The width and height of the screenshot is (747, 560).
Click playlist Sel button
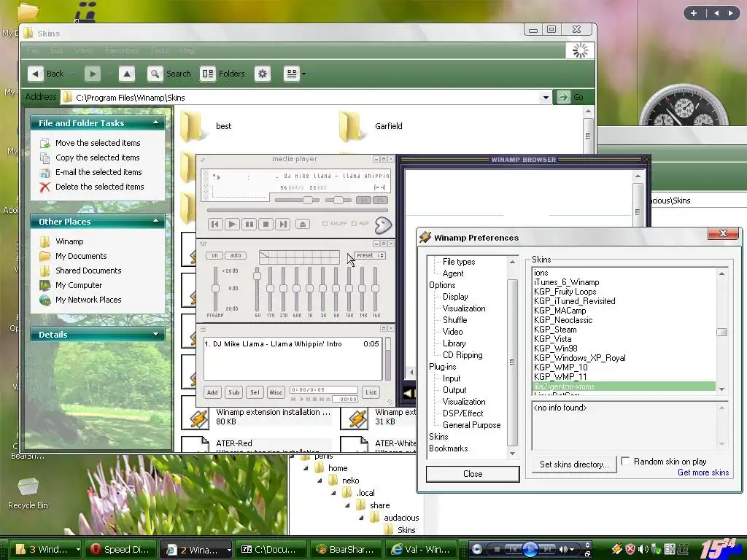tap(255, 392)
